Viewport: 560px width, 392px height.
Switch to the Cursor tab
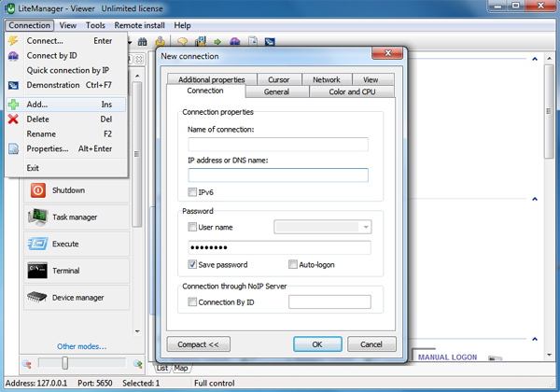pos(279,79)
